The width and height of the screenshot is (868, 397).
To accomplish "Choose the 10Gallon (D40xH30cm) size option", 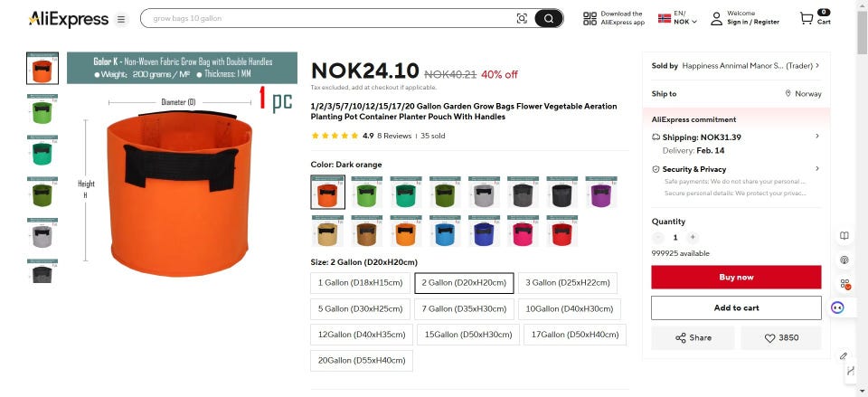I will point(570,309).
